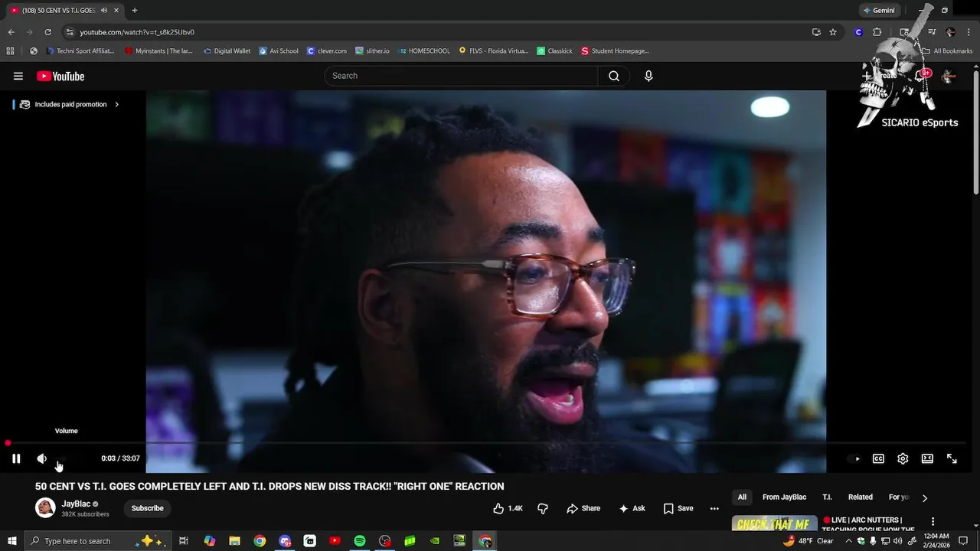View site information icon in address bar

pyautogui.click(x=70, y=32)
